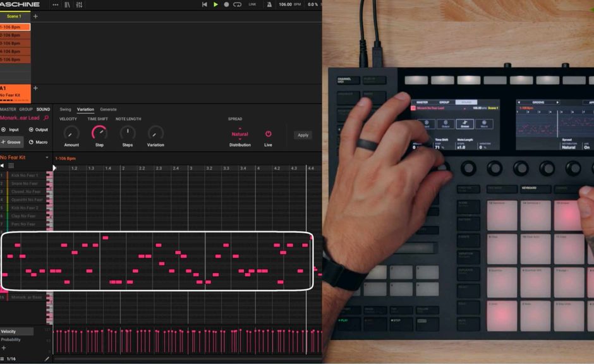Open the Natural distribution selector
The height and width of the screenshot is (364, 594).
coord(239,134)
